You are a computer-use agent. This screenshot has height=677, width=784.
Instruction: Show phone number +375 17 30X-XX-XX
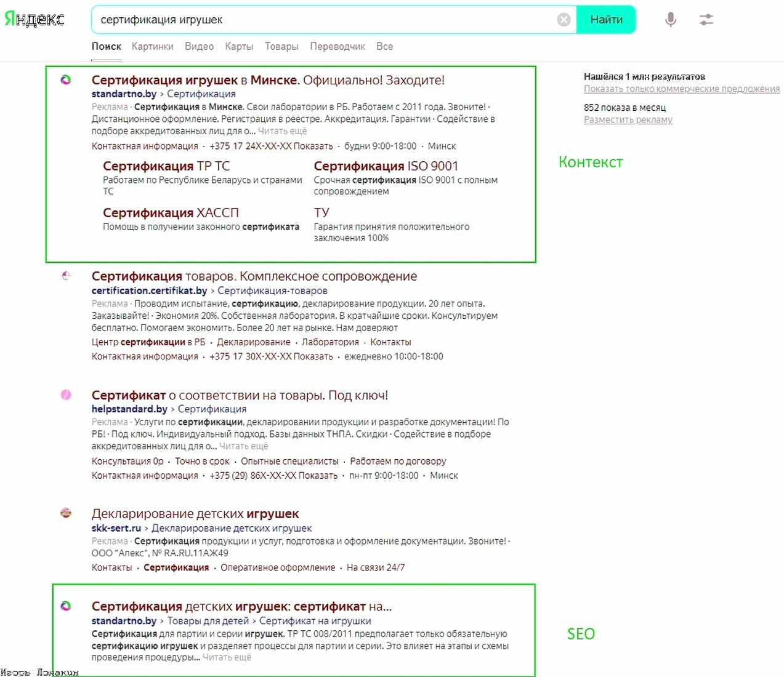click(x=271, y=357)
